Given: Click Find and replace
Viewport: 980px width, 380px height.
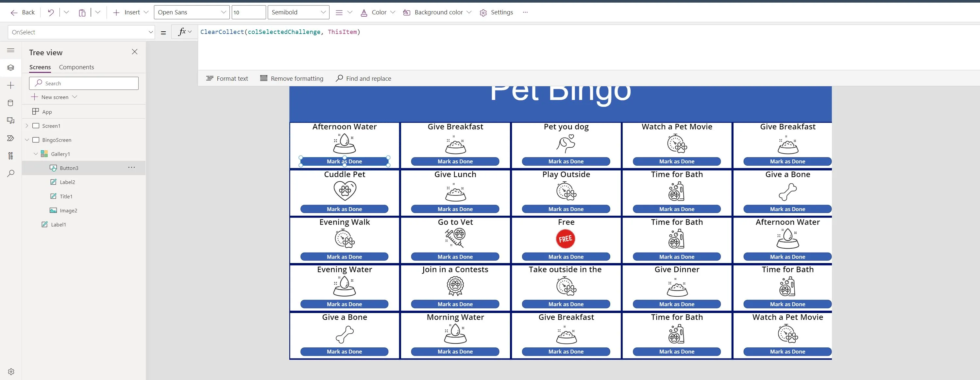Looking at the screenshot, I should point(363,78).
